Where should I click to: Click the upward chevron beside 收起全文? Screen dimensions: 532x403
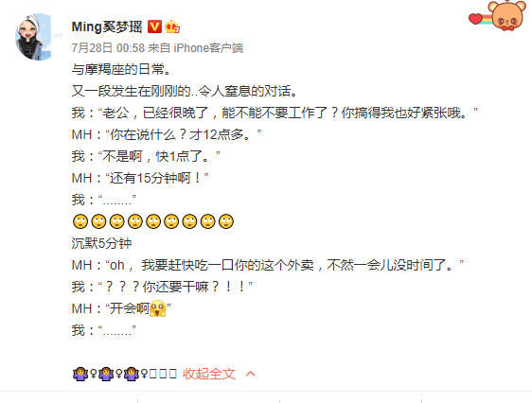pyautogui.click(x=251, y=374)
